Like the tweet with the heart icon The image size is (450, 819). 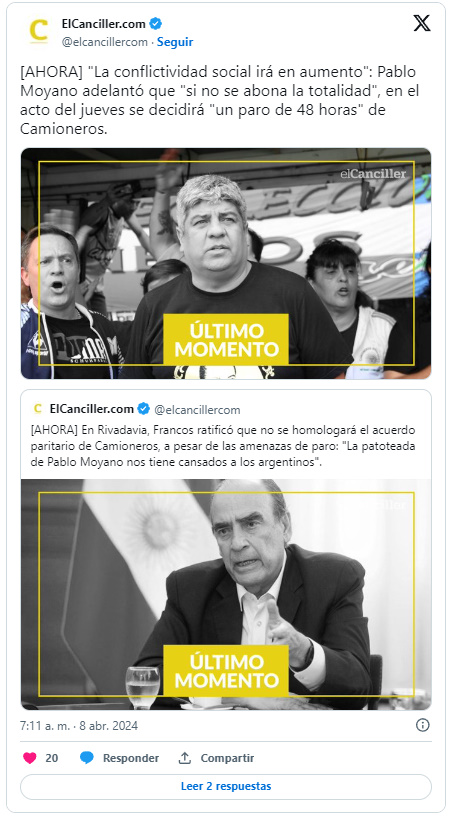(x=30, y=758)
